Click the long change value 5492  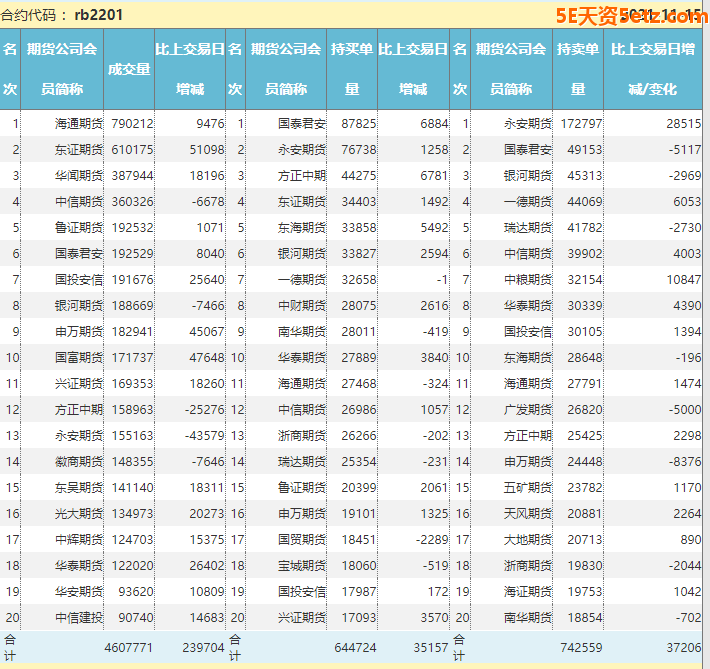[434, 227]
